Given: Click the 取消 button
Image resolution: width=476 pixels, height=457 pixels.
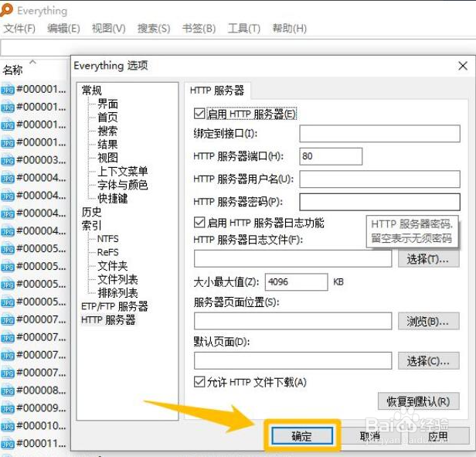Looking at the screenshot, I should [x=369, y=436].
